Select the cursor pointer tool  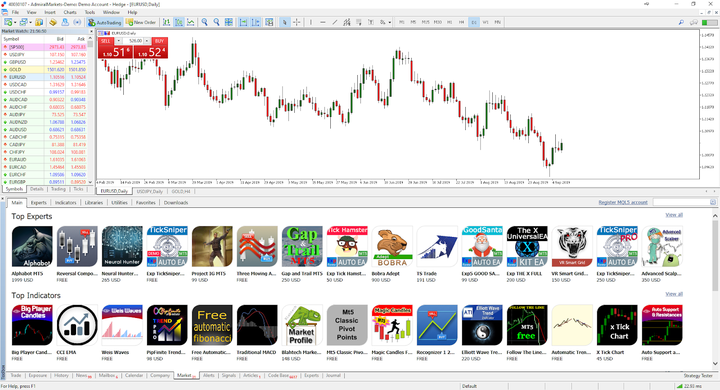(x=285, y=22)
